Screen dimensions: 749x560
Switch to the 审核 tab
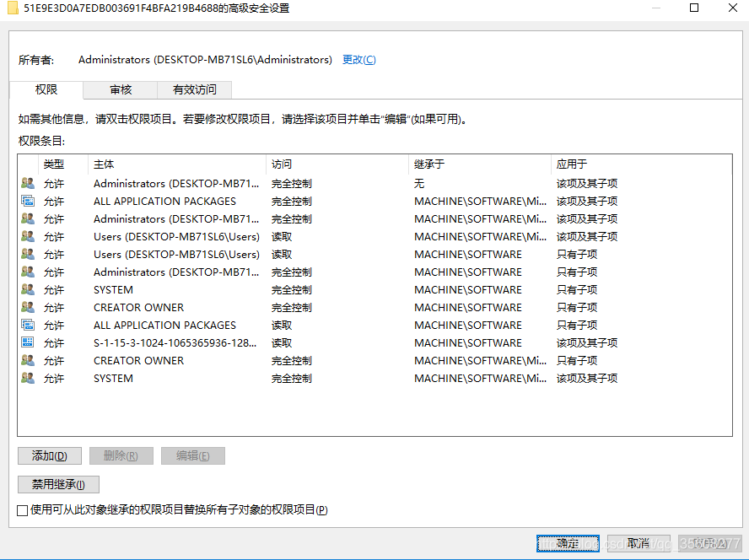click(121, 90)
